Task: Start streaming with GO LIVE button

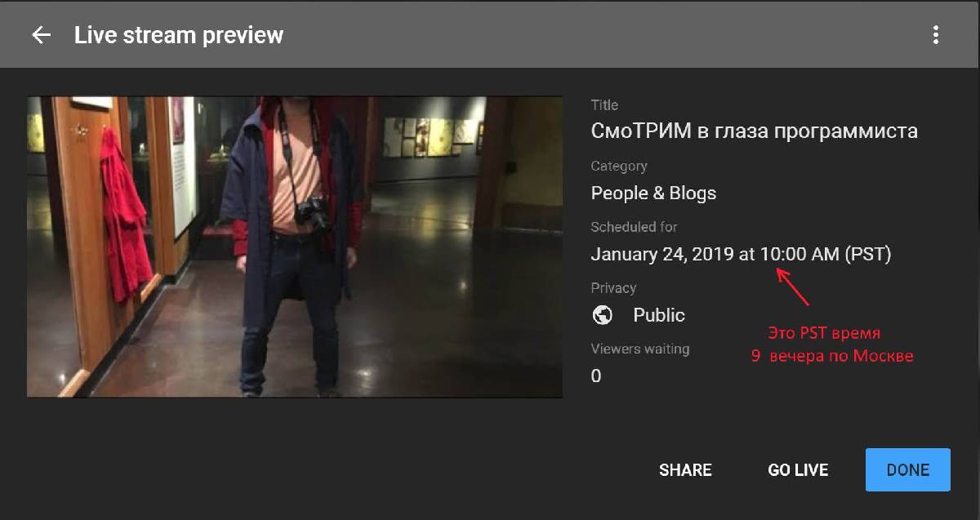Action: [798, 470]
